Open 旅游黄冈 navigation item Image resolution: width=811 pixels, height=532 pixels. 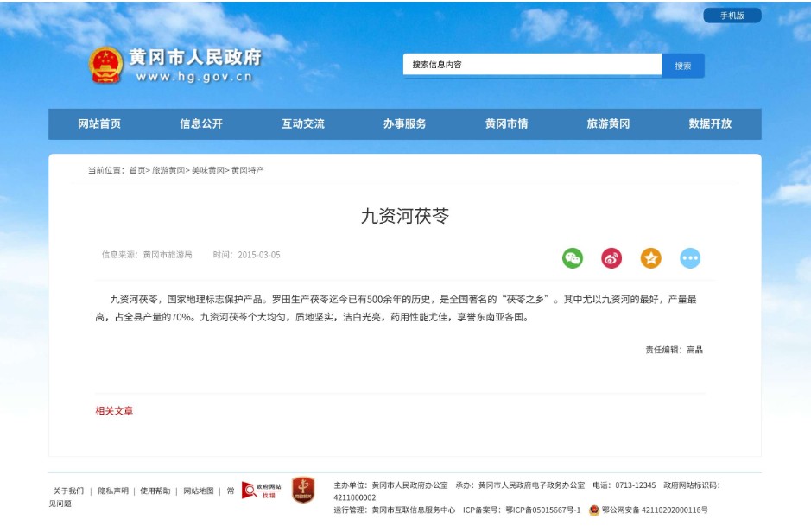tap(608, 124)
